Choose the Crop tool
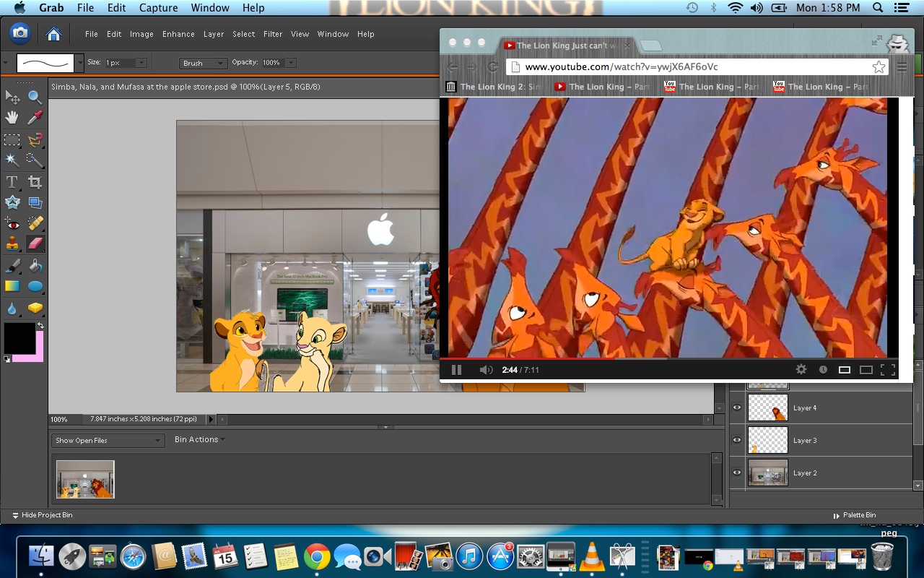Viewport: 924px width, 578px height. tap(35, 182)
